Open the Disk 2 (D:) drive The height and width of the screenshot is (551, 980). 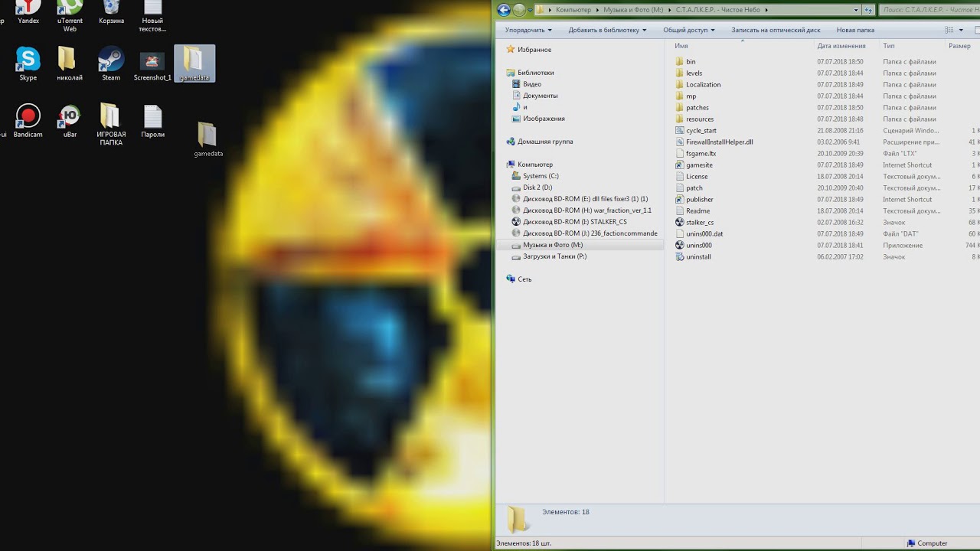coord(532,187)
